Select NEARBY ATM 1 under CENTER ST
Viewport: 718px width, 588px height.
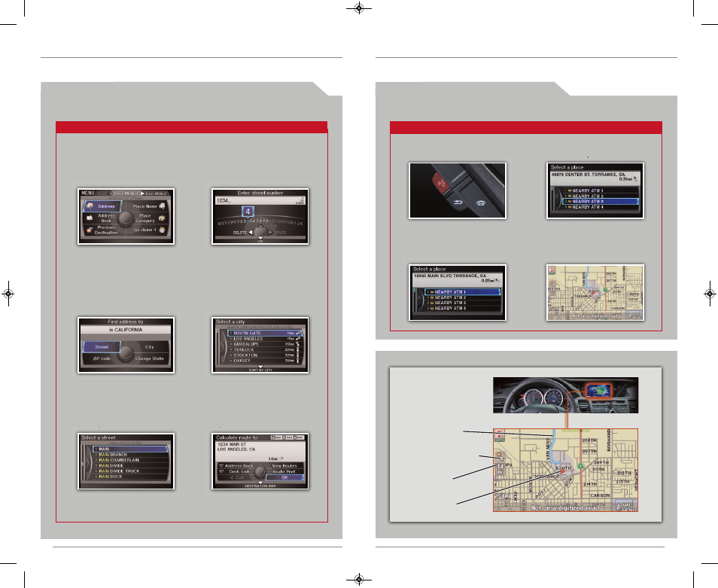point(600,190)
